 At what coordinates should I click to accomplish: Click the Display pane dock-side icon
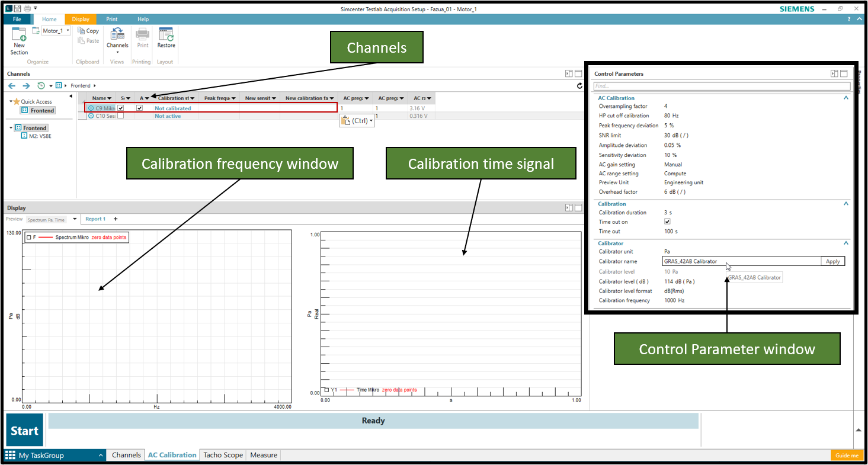(569, 207)
